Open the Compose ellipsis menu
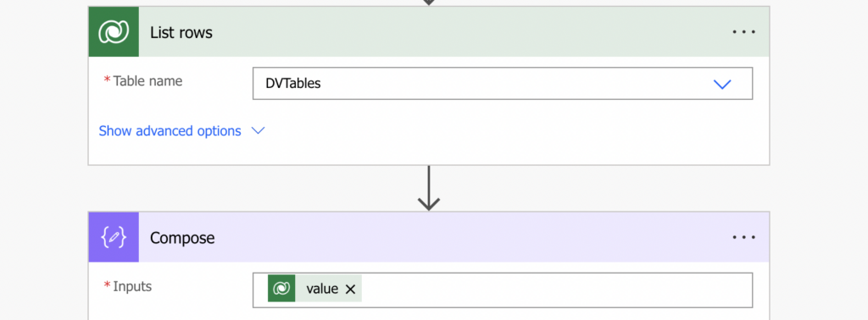Screen dimensions: 868x320 click(x=743, y=238)
